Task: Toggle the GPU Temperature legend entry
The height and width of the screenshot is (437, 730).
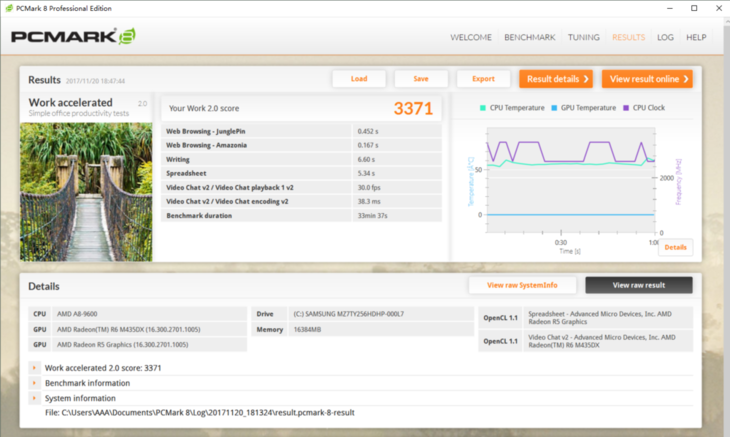Action: pyautogui.click(x=583, y=107)
